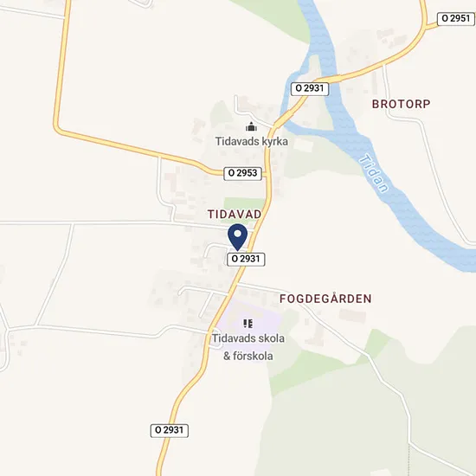Click the O 2953 road shield
The width and height of the screenshot is (476, 476).
(242, 173)
